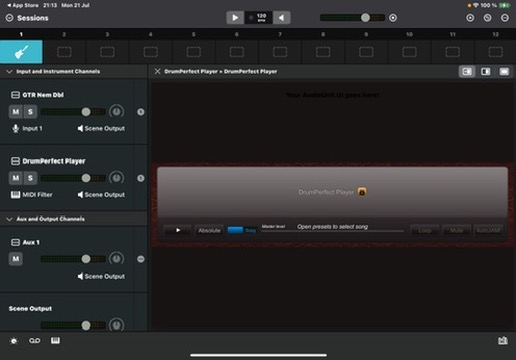Image resolution: width=516 pixels, height=360 pixels.
Task: Mute the GTR Nem Dbl channel
Action: pos(16,112)
